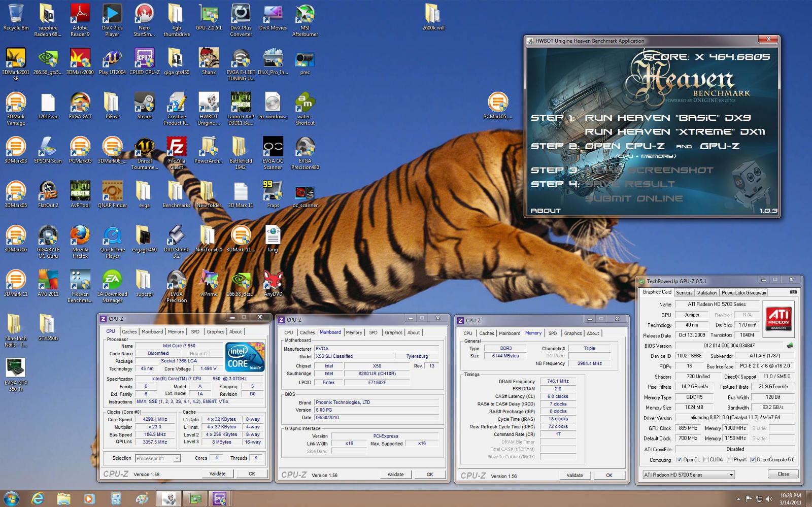The height and width of the screenshot is (507, 812).
Task: Click volume speaker tray icon
Action: 769,499
